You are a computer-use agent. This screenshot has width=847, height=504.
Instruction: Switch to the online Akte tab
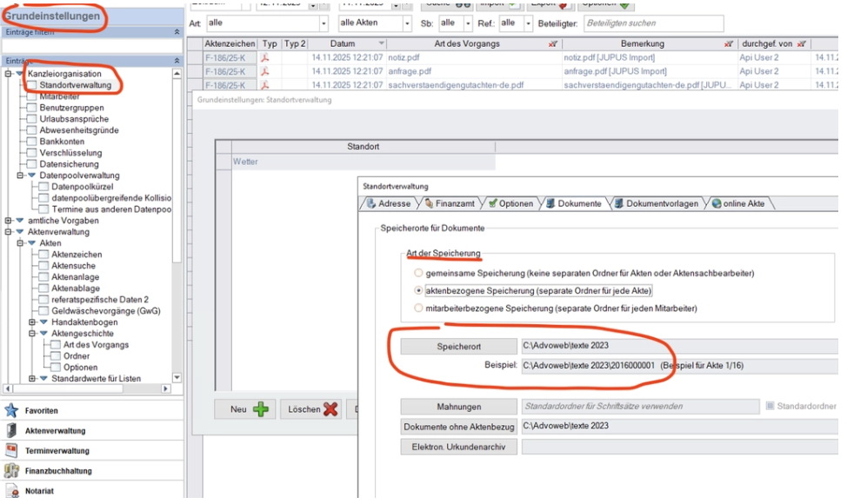[738, 203]
